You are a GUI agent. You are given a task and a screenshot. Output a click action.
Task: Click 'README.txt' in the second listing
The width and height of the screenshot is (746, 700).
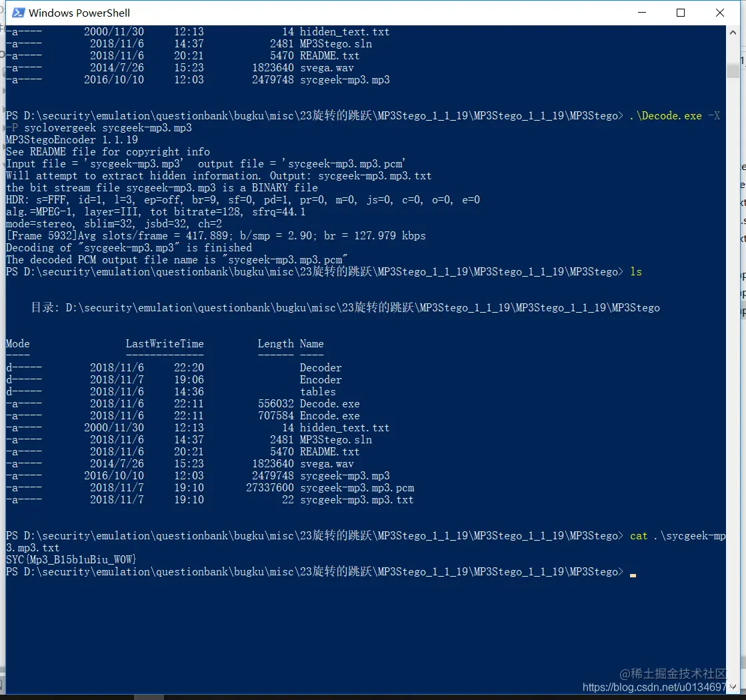point(330,451)
